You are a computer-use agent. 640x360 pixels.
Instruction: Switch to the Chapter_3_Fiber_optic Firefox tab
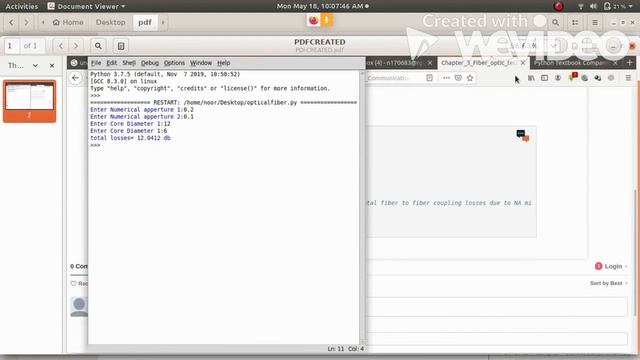[478, 63]
